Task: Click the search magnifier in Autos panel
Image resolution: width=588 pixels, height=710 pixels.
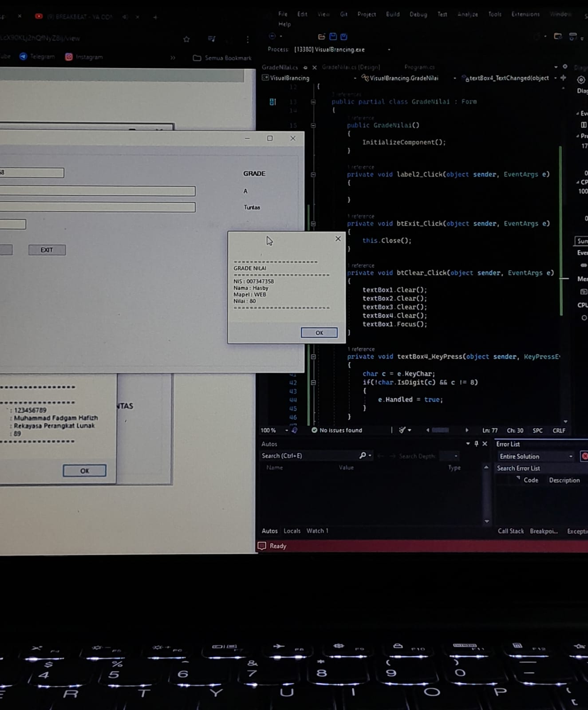Action: (363, 456)
